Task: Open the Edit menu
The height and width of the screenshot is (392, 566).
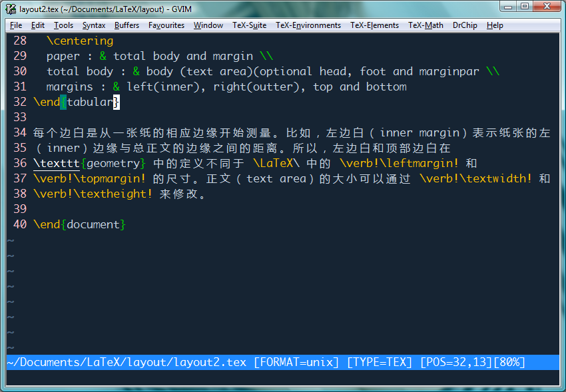Action: click(38, 25)
